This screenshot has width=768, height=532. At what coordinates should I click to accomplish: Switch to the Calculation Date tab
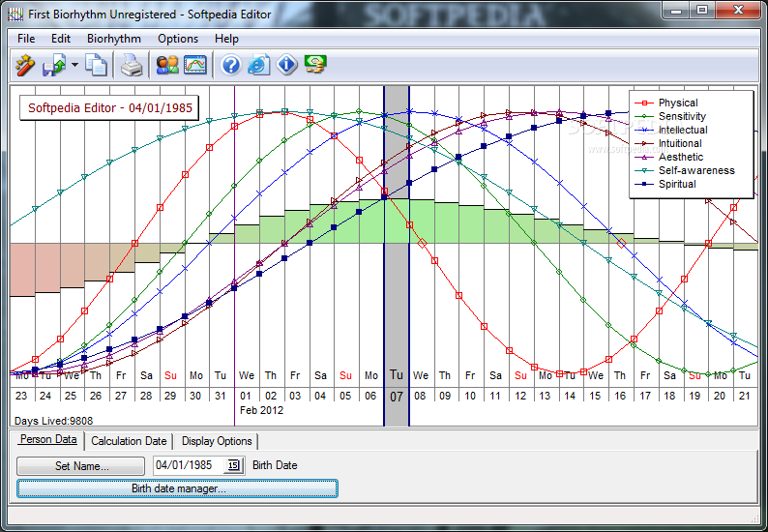pyautogui.click(x=129, y=441)
